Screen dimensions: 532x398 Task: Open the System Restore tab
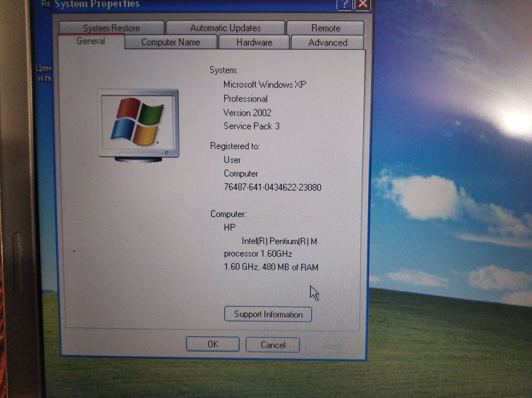pos(112,28)
